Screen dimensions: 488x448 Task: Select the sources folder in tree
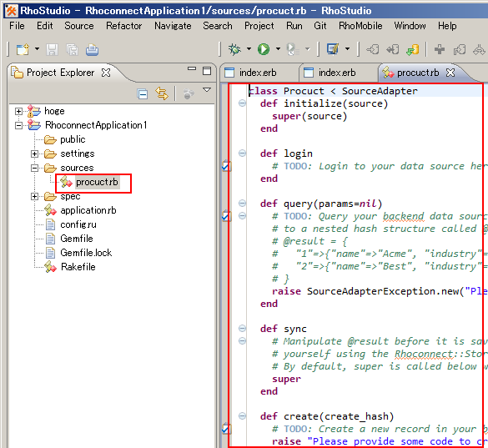pyautogui.click(x=77, y=169)
